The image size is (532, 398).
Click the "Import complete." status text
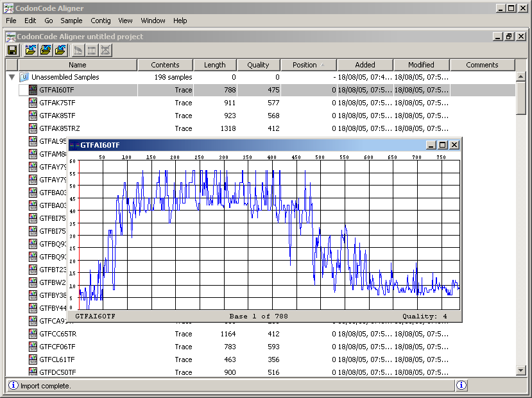point(46,386)
